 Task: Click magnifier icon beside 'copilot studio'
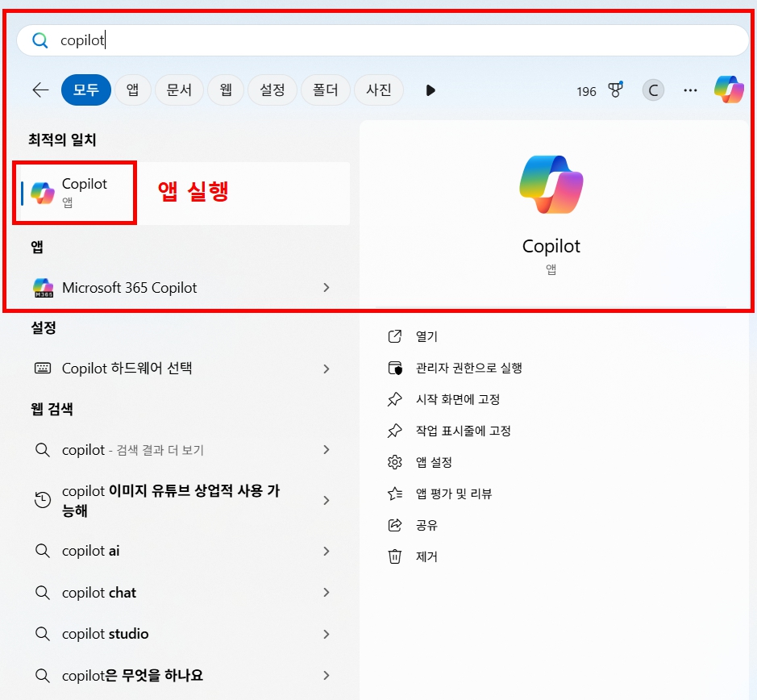43,634
